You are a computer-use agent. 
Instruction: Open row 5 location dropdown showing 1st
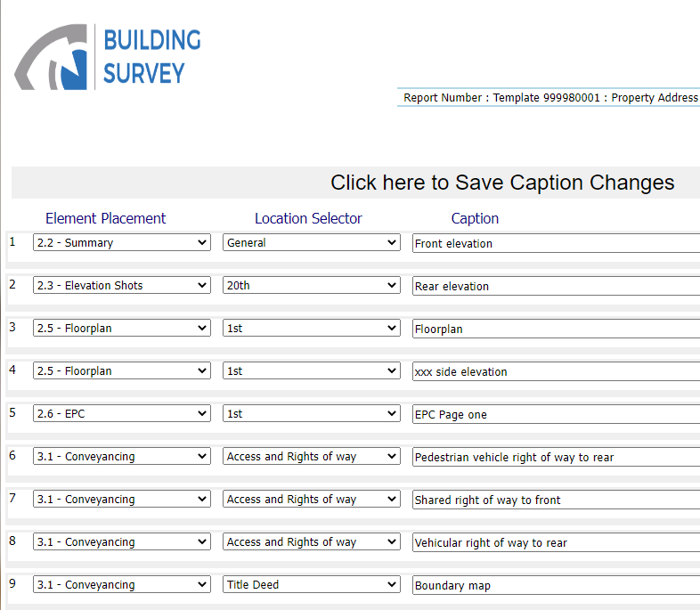pos(311,414)
